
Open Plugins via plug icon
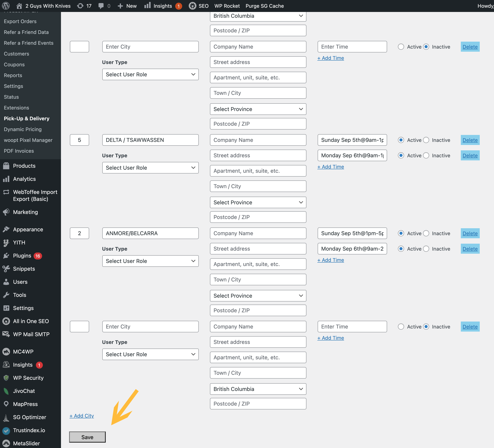tap(6, 256)
